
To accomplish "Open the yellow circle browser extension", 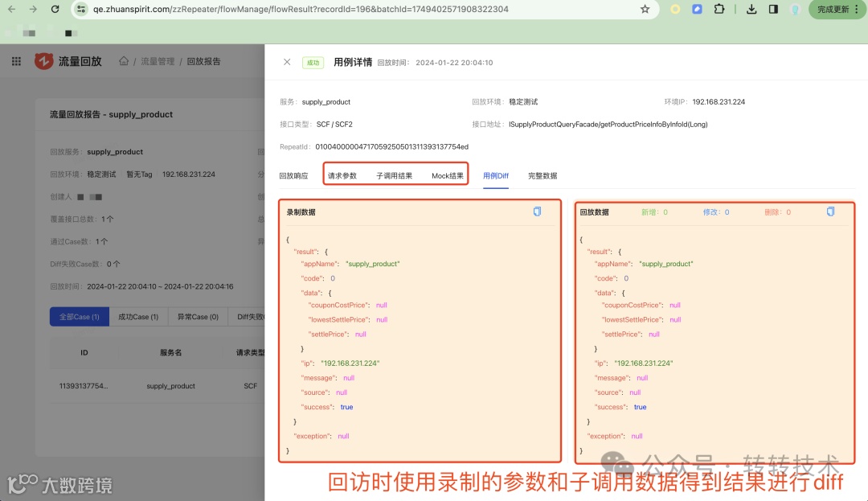I will tap(675, 9).
